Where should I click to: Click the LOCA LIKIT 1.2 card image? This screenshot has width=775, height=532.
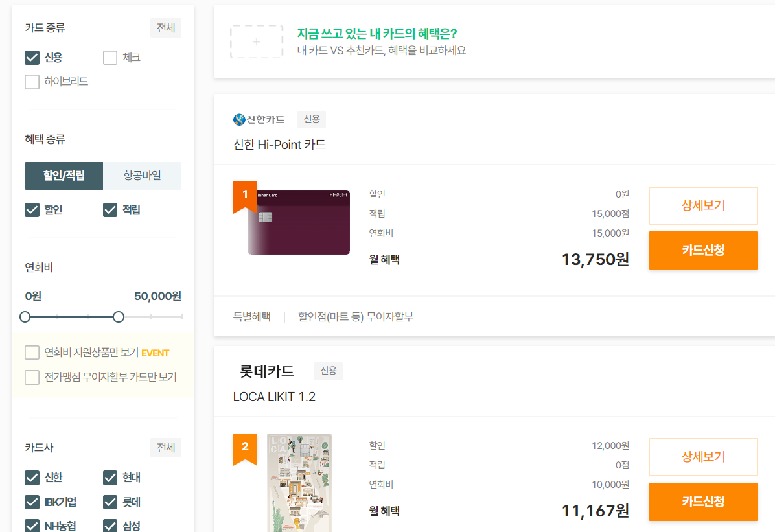point(299,483)
